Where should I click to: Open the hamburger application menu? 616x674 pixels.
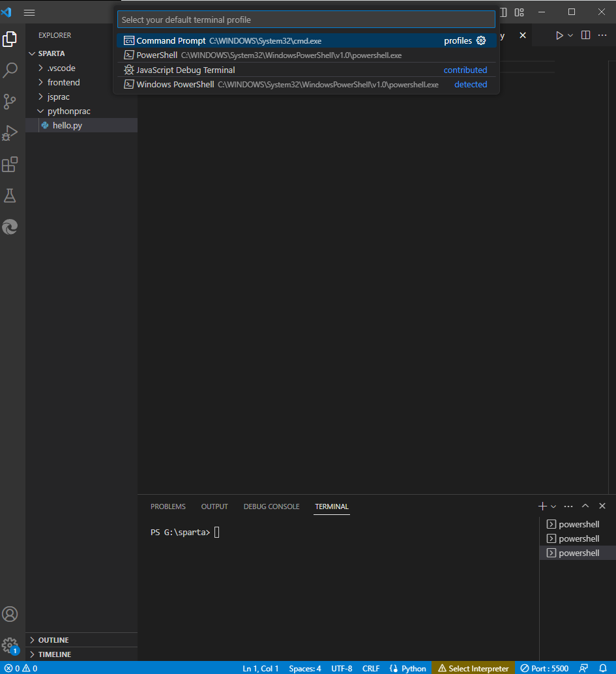pyautogui.click(x=29, y=12)
